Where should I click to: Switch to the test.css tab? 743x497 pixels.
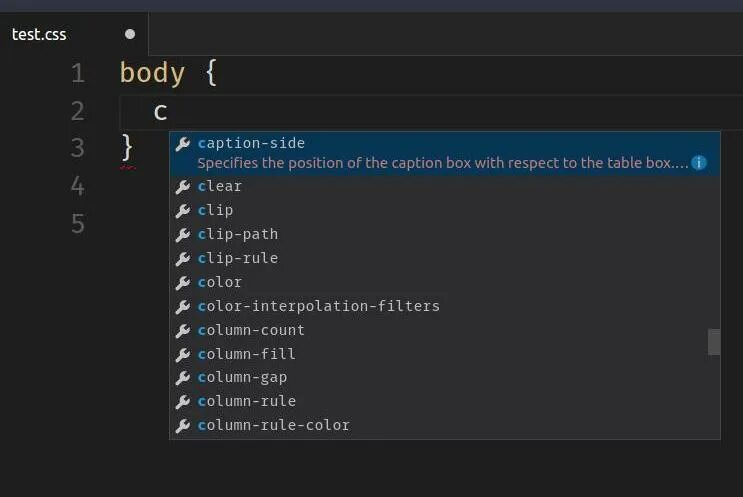39,34
